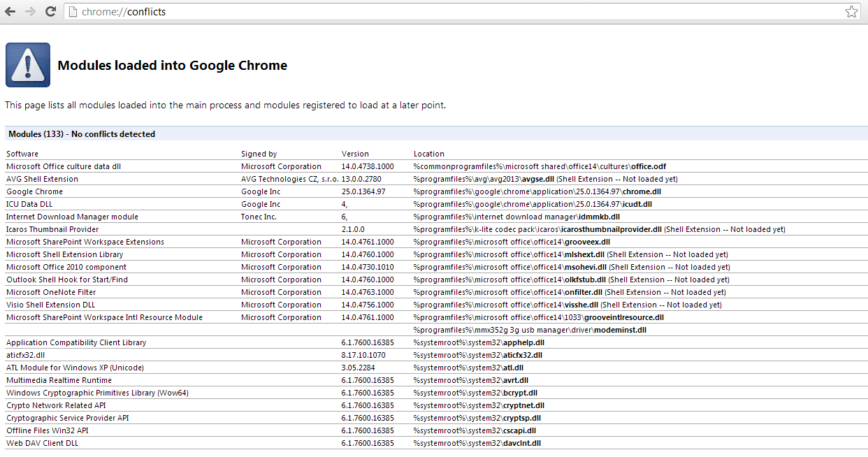Click the Visio Shell Extension DLL entry
Screen dimensions: 868x457
[x=50, y=304]
